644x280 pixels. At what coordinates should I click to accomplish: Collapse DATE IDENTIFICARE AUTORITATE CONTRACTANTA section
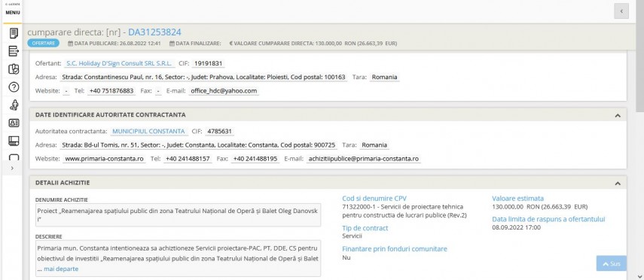point(618,115)
